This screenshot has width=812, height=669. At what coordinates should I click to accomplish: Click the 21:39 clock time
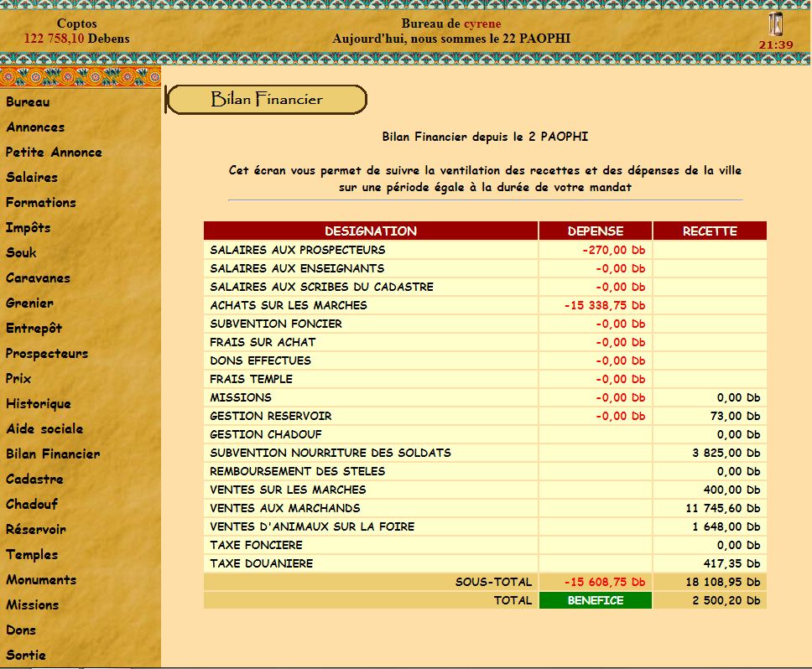click(776, 45)
